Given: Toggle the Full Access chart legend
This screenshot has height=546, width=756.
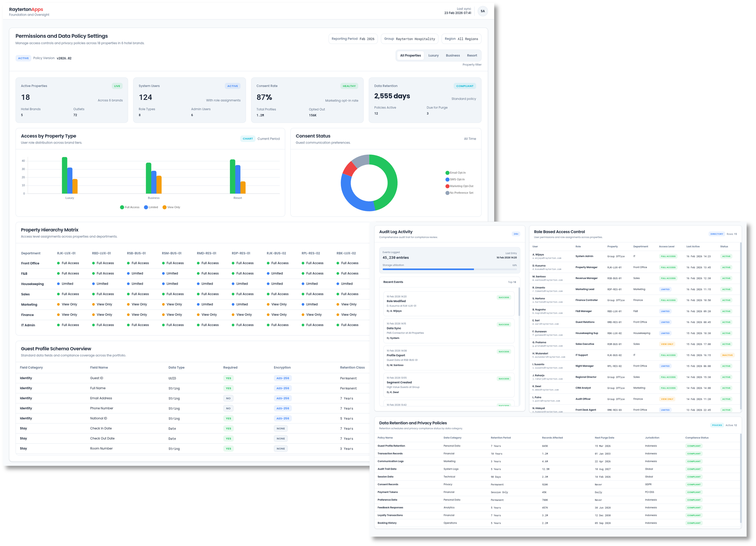Looking at the screenshot, I should point(130,207).
